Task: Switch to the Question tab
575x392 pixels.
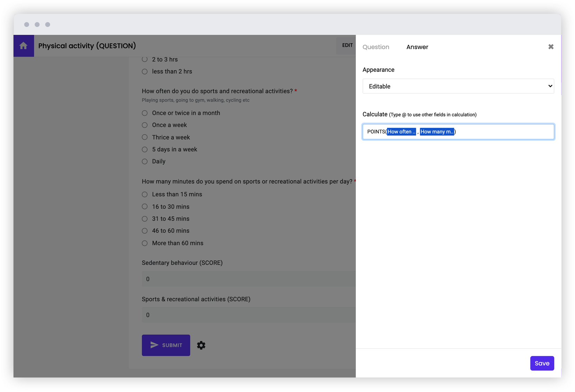Action: click(376, 47)
